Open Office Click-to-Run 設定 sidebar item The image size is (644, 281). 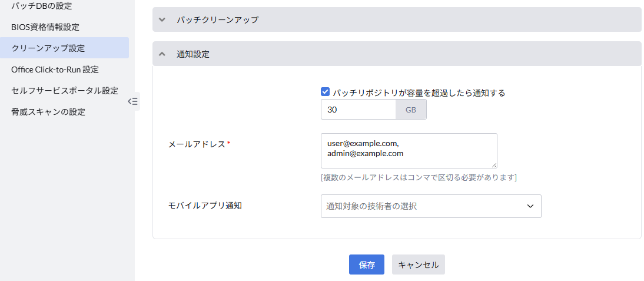[x=55, y=69]
